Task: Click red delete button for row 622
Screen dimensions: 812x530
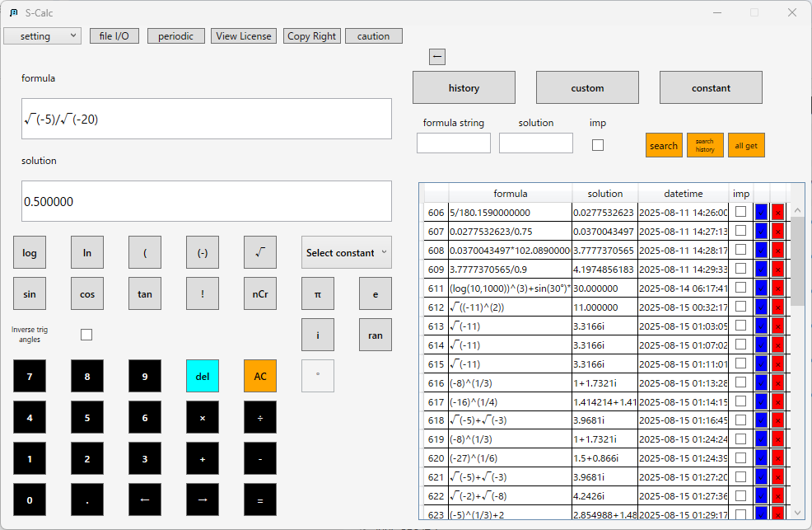Action: point(777,496)
